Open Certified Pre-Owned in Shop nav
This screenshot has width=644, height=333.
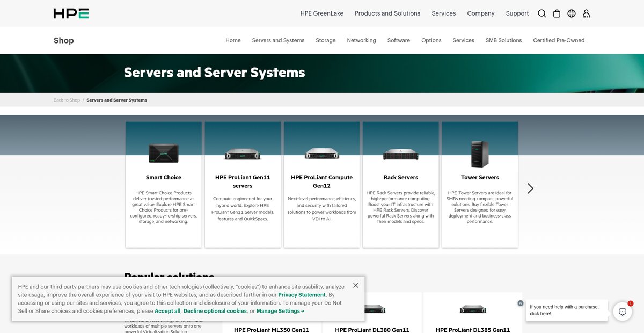pos(559,40)
